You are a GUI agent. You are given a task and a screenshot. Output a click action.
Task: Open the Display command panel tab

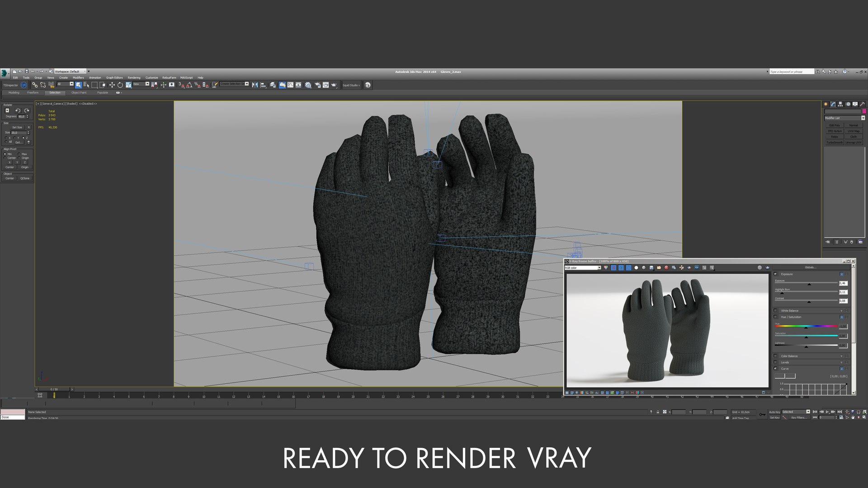coord(855,104)
